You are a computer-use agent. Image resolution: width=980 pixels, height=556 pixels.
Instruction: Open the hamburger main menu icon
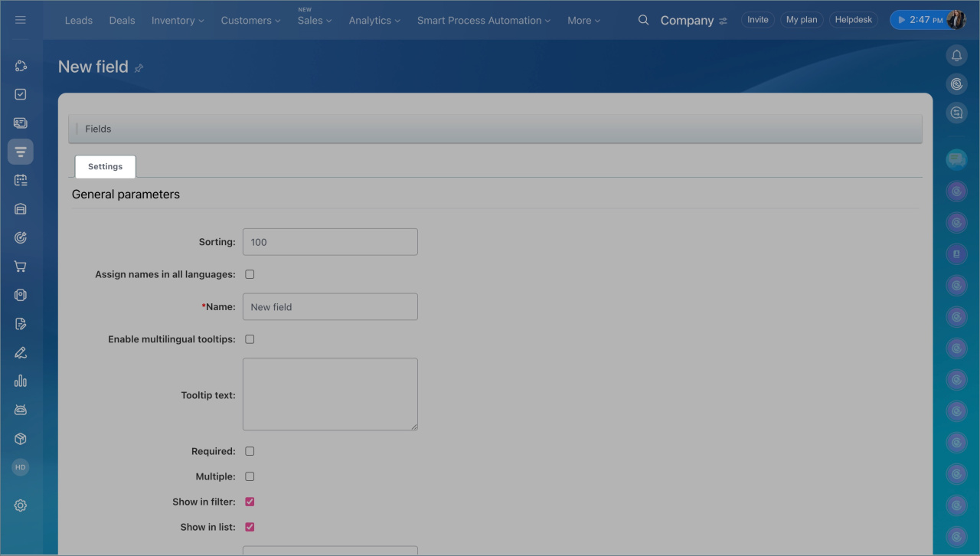21,20
